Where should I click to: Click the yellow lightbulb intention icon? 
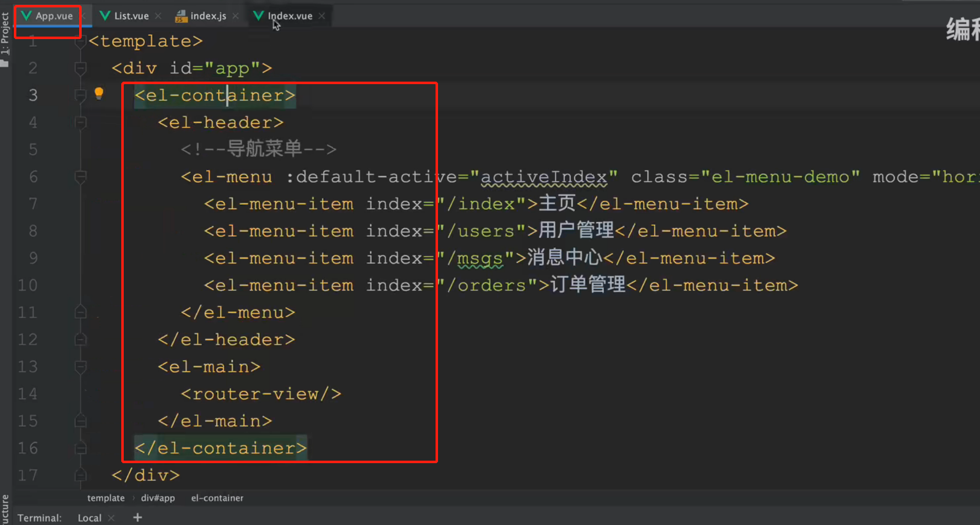[x=99, y=93]
